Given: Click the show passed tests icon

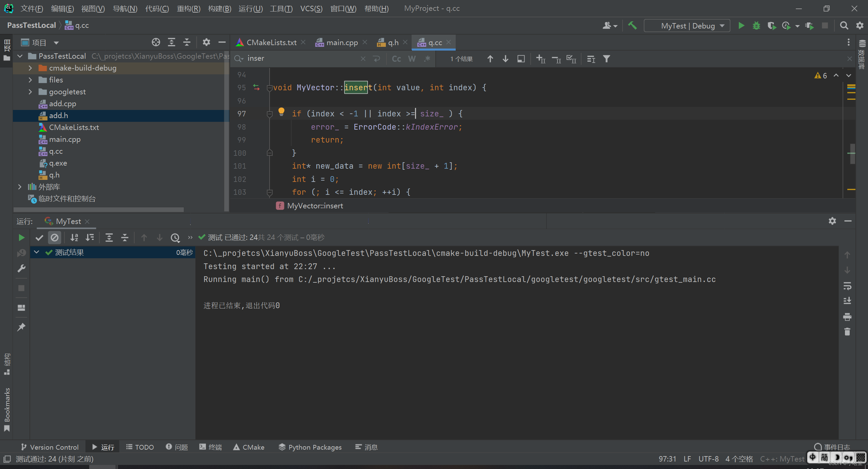Looking at the screenshot, I should click(x=39, y=237).
